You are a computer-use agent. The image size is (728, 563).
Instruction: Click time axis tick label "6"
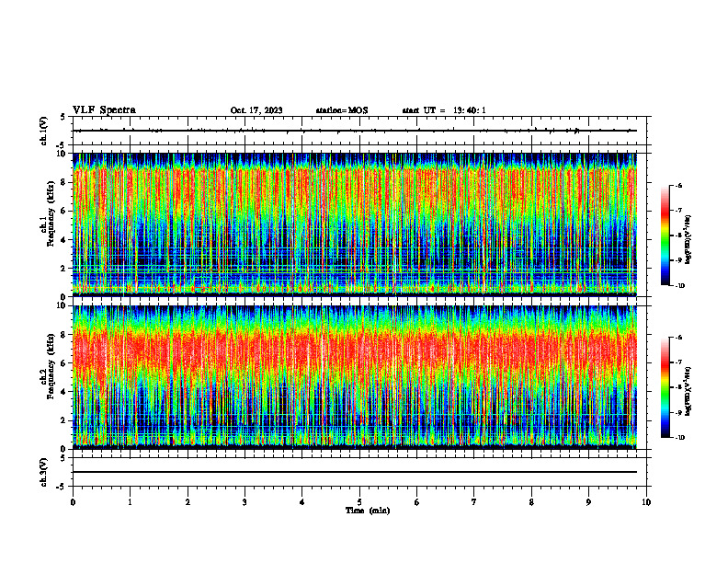[x=417, y=502]
